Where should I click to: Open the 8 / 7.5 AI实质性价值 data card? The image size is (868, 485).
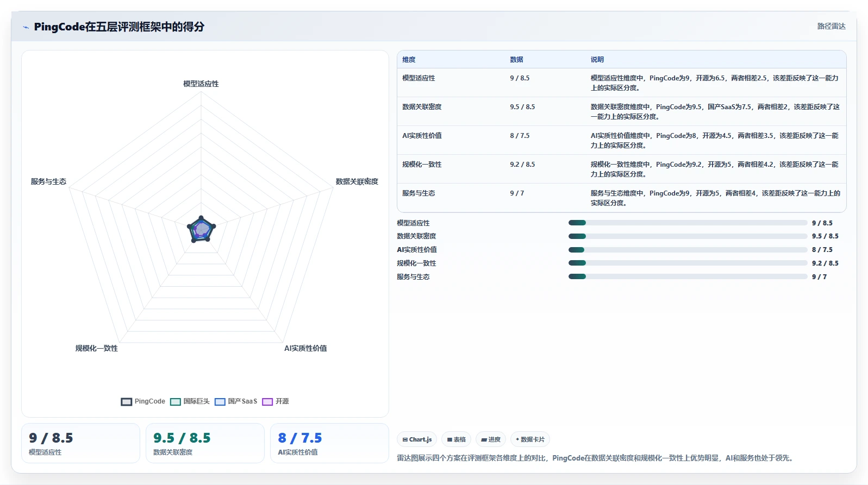pos(329,443)
